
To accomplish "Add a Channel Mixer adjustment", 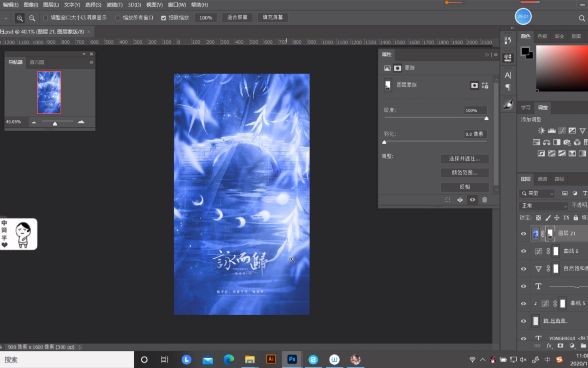I will [577, 142].
